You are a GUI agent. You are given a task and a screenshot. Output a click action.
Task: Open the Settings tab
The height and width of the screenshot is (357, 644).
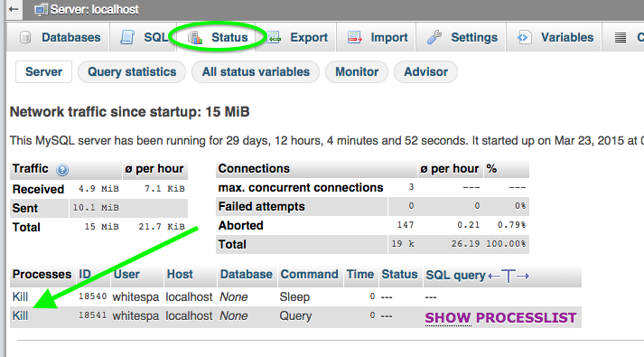click(462, 37)
